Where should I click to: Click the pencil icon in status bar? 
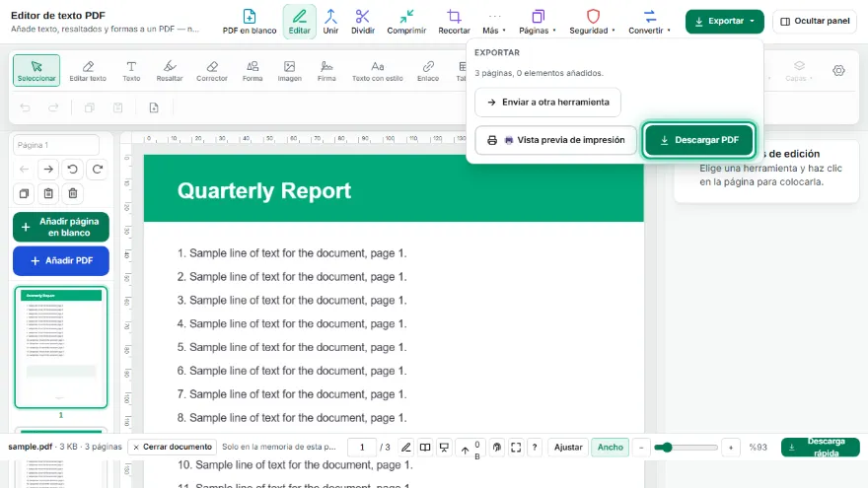(x=405, y=447)
